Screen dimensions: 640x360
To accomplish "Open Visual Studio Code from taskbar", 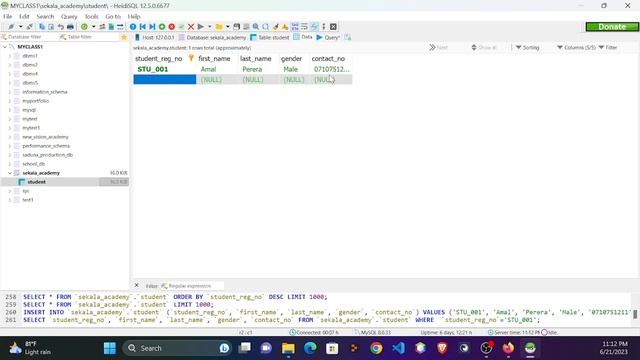I will click(x=398, y=348).
